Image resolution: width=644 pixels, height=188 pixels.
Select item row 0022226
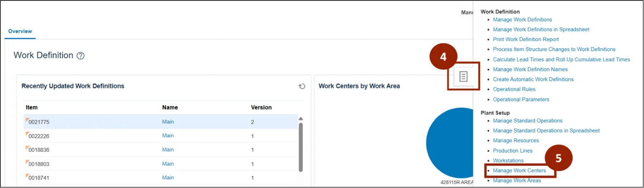tap(39, 136)
